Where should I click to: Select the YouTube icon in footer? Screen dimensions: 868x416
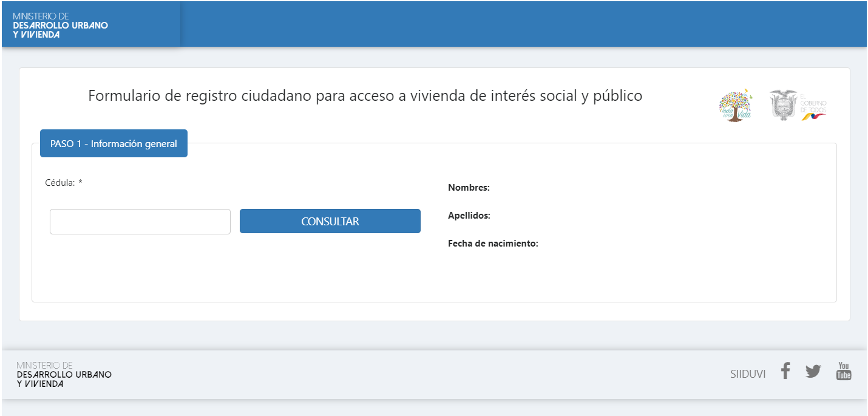(x=844, y=370)
